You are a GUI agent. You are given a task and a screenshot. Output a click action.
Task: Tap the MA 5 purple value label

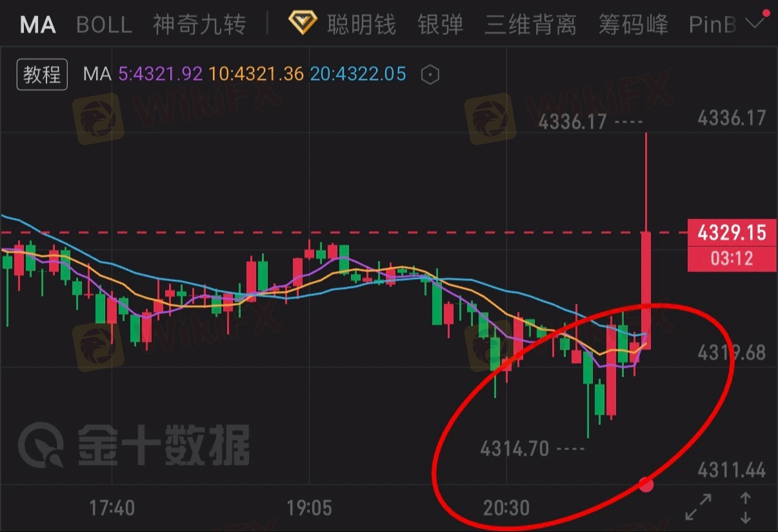click(161, 74)
